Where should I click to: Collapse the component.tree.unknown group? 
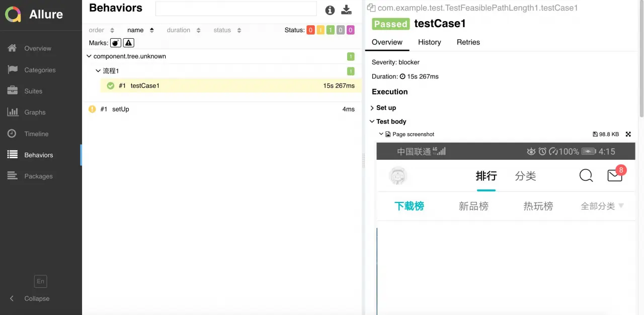tap(89, 56)
